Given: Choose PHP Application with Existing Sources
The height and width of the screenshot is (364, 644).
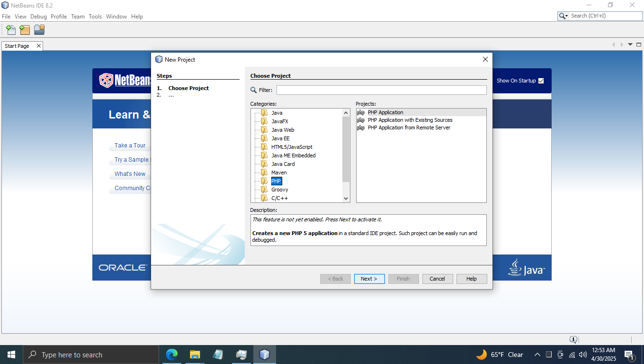Looking at the screenshot, I should click(x=410, y=120).
